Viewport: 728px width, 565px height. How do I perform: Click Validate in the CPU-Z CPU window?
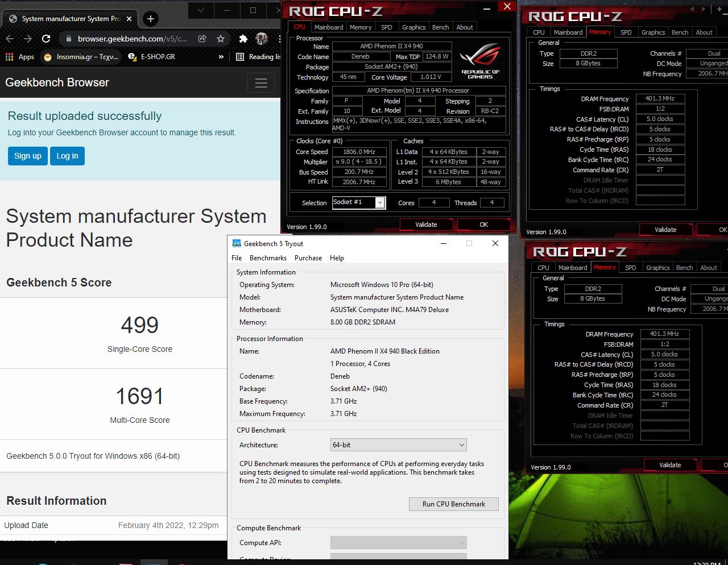(426, 225)
